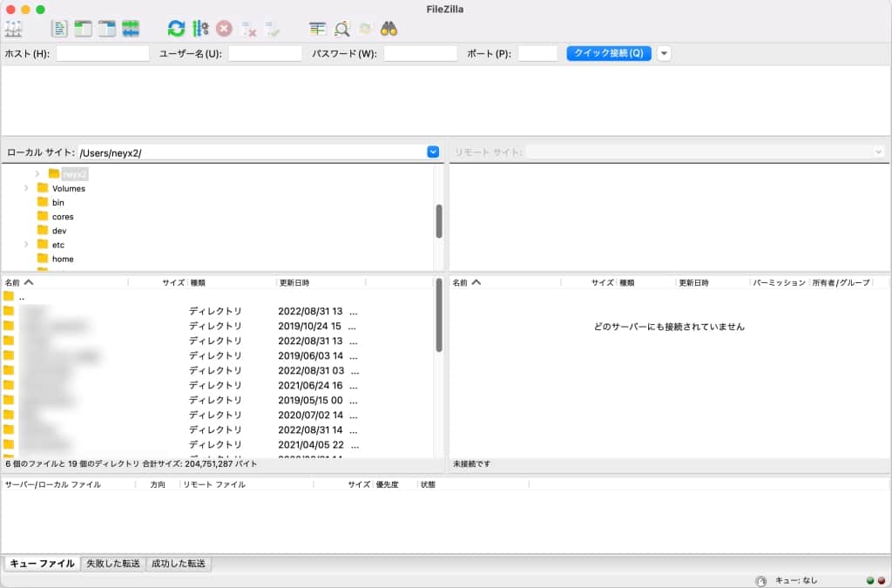This screenshot has width=892, height=588.
Task: Click the remote パーミッション column header
Action: point(780,282)
